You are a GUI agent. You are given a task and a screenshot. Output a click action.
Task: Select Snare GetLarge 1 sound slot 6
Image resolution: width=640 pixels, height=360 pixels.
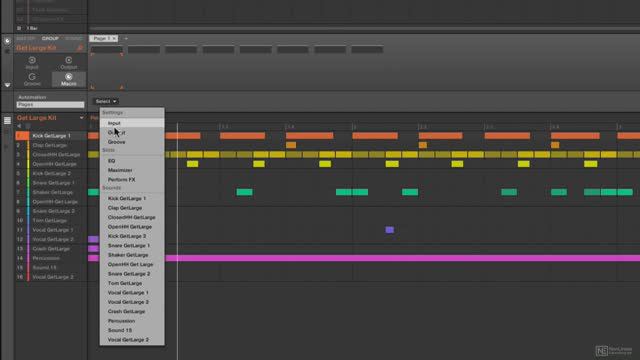[x=53, y=183]
